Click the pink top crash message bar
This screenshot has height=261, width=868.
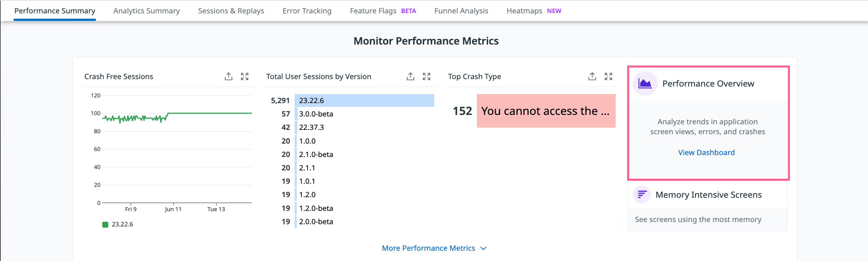[x=546, y=111]
